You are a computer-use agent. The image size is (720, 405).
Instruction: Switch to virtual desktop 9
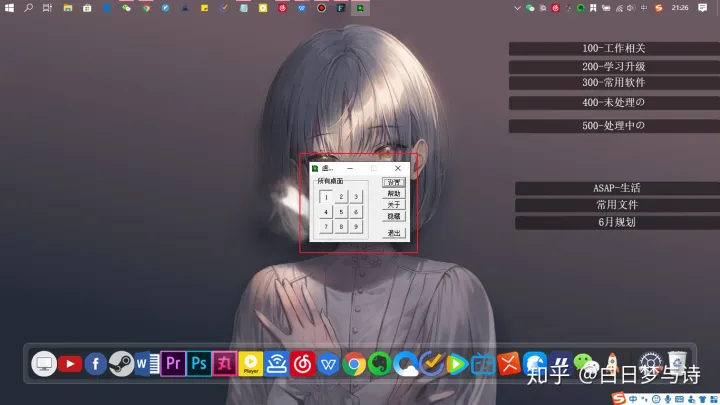[356, 226]
